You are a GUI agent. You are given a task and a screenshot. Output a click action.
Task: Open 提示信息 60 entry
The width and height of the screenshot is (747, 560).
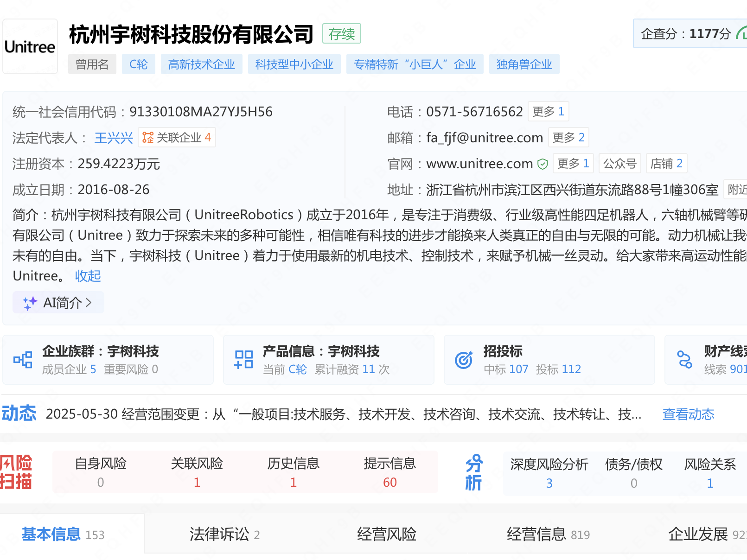[390, 472]
